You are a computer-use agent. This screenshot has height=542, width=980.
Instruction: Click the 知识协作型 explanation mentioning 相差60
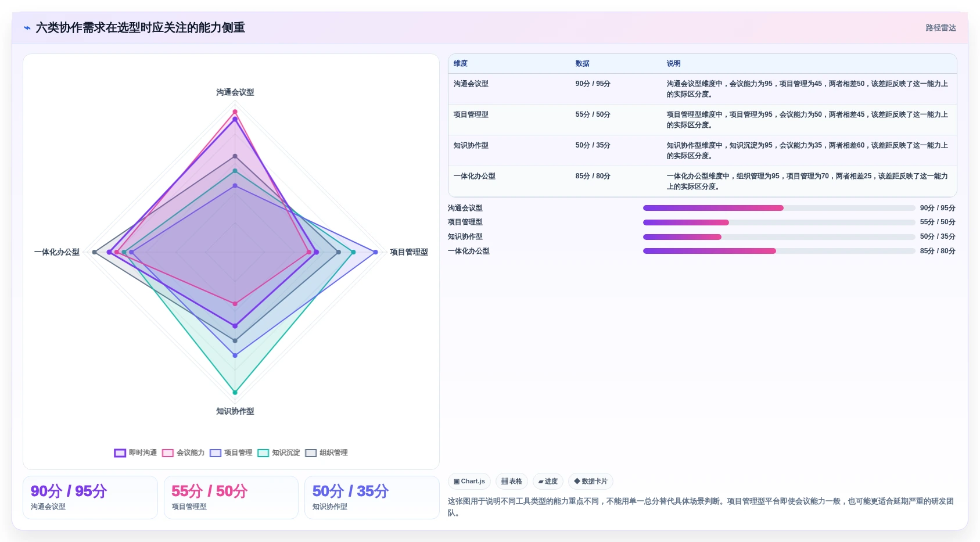[x=807, y=150]
